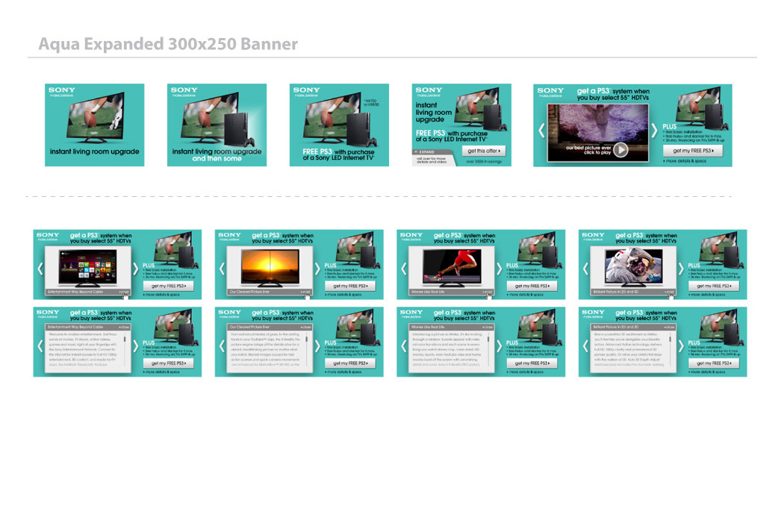Click next arrow in Movies Like Real Life slide

tap(499, 269)
